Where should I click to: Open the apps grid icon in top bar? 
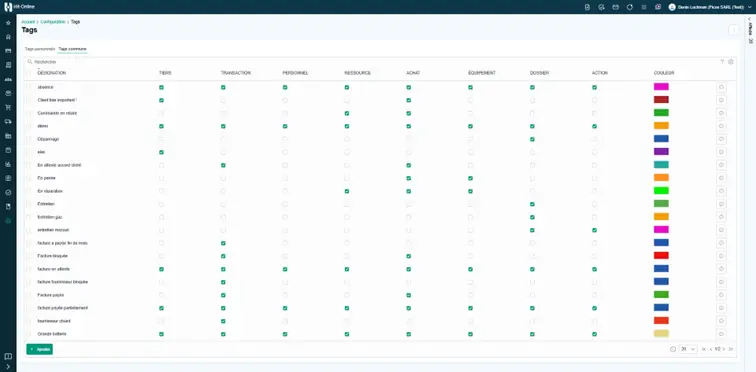click(x=644, y=7)
